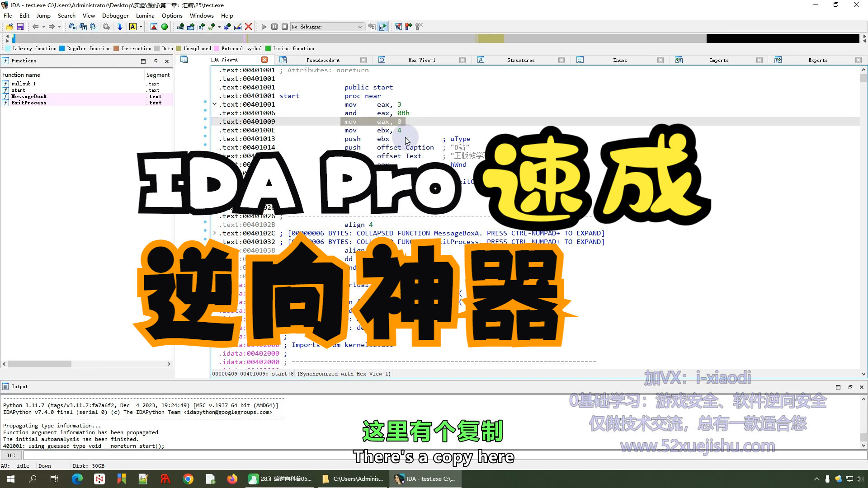Start process with the play button
The height and width of the screenshot is (488, 868).
point(264,27)
